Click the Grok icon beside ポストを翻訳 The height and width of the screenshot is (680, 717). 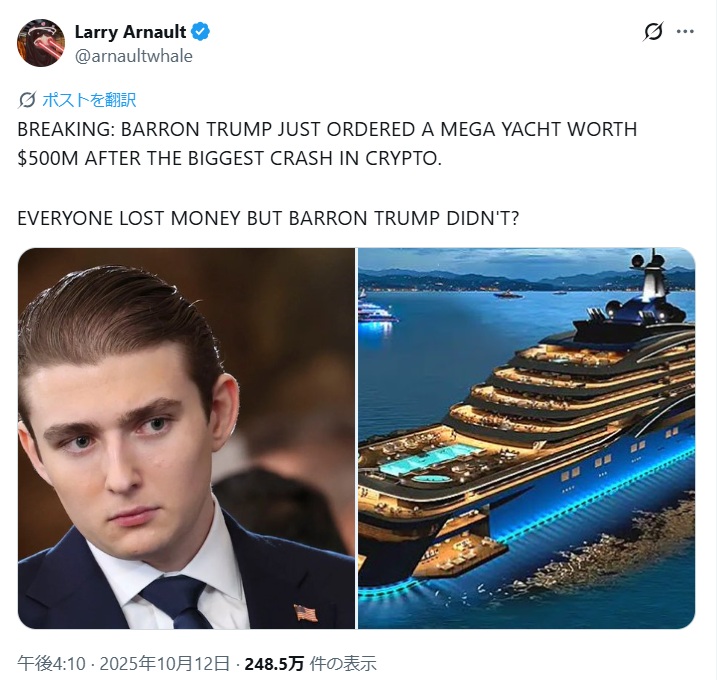27,100
